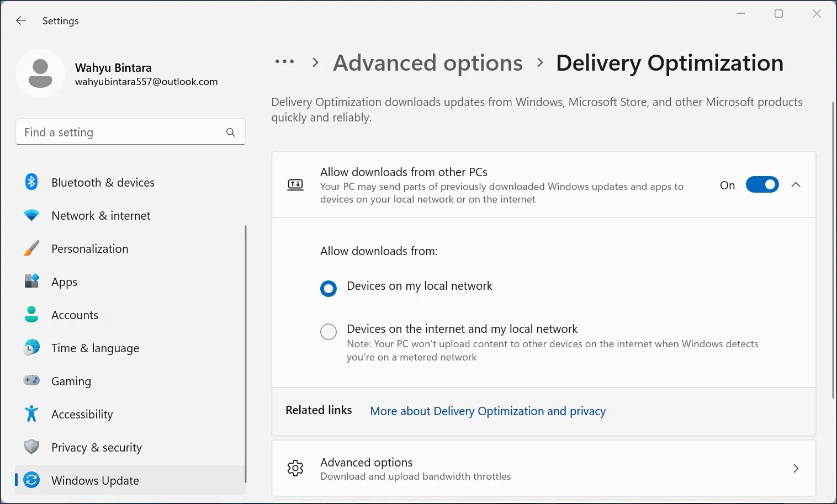
Task: Open the Advanced options gear icon
Action: (295, 468)
